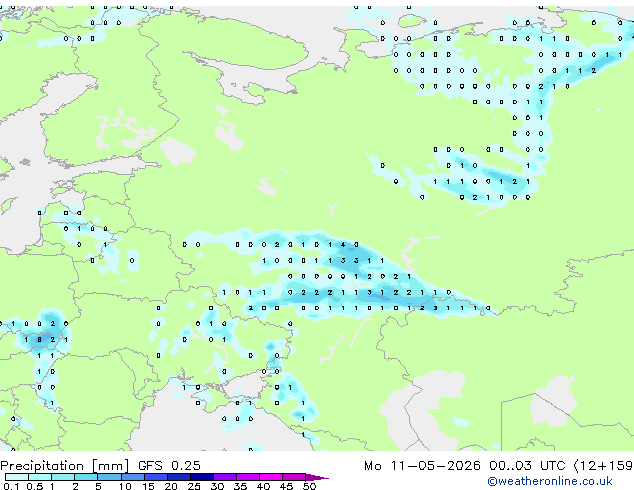Click the 0.5–1 mm legend color box
This screenshot has height=490, width=634.
[x=40, y=477]
